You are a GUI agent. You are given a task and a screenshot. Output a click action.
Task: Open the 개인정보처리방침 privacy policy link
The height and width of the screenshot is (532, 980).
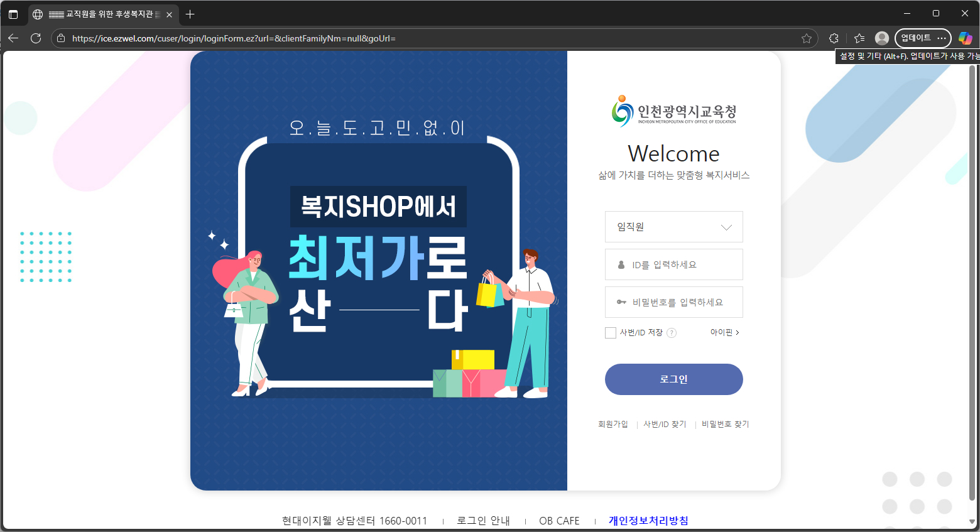[648, 520]
